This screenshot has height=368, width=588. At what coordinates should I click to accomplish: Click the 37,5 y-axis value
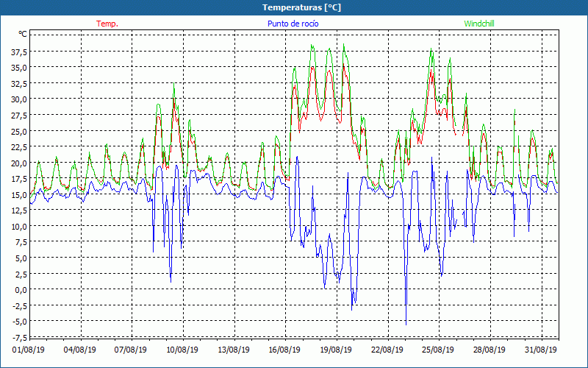click(19, 52)
